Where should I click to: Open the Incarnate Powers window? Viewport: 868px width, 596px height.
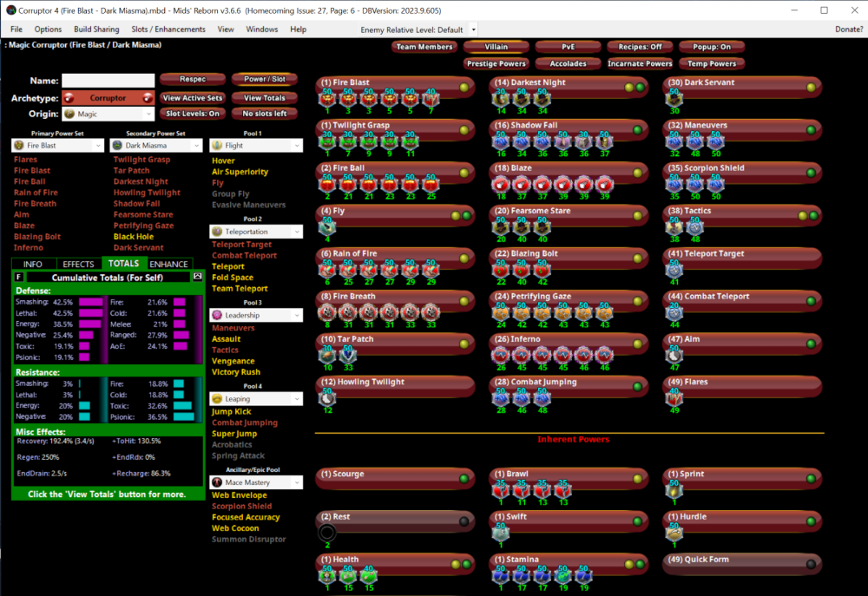pyautogui.click(x=639, y=63)
